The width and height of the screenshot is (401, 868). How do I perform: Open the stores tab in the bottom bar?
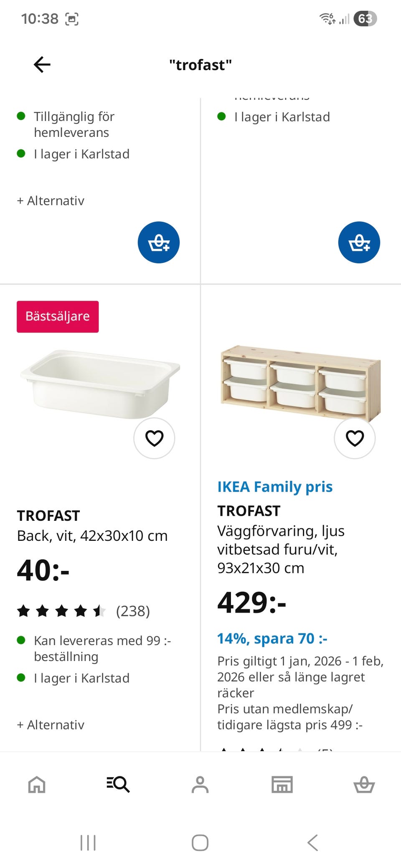282,785
